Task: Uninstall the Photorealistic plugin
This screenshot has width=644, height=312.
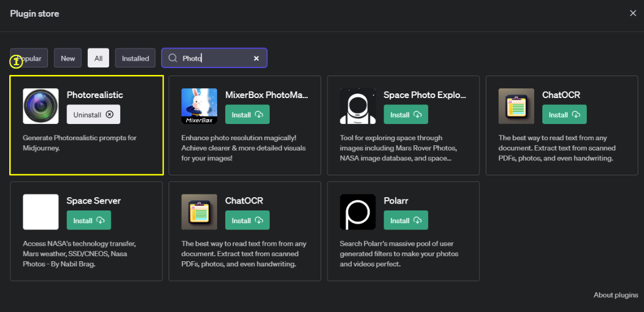Action: point(94,114)
